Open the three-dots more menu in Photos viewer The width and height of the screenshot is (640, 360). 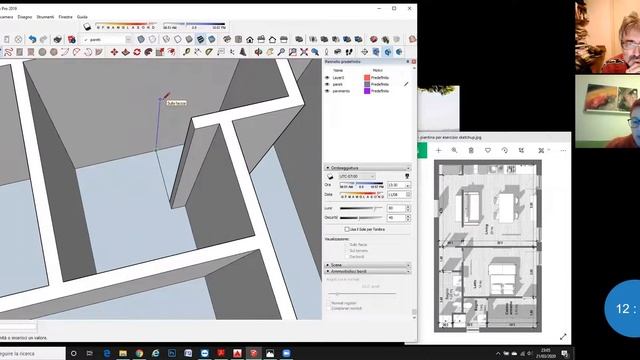[x=563, y=150]
